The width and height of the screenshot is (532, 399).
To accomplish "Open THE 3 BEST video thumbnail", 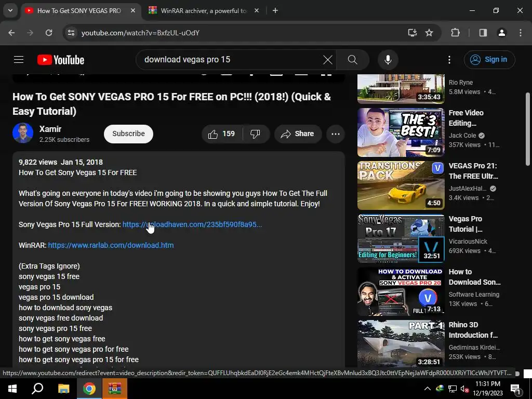I will [401, 132].
